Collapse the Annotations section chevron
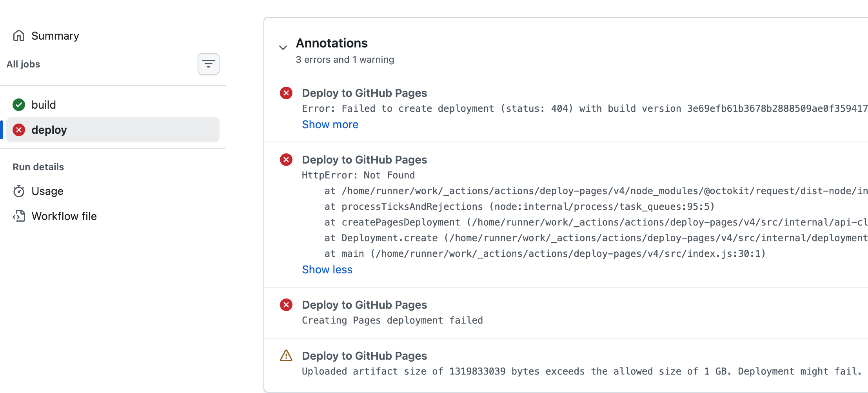The width and height of the screenshot is (868, 393). click(x=283, y=47)
